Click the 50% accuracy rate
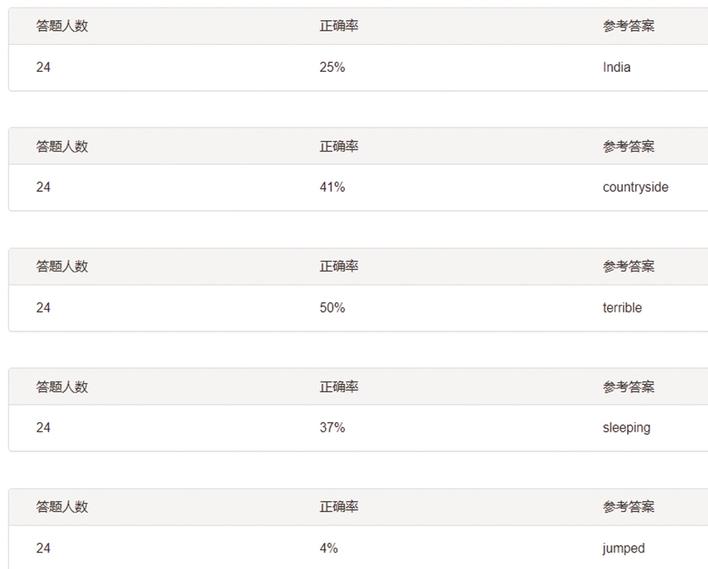Screen dimensions: 708x569 tap(332, 308)
